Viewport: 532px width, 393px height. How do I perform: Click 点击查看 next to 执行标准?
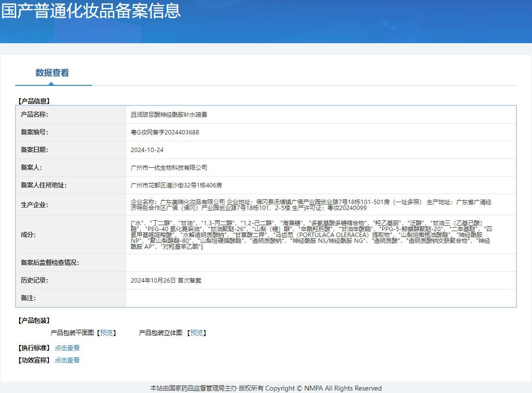[x=67, y=348]
